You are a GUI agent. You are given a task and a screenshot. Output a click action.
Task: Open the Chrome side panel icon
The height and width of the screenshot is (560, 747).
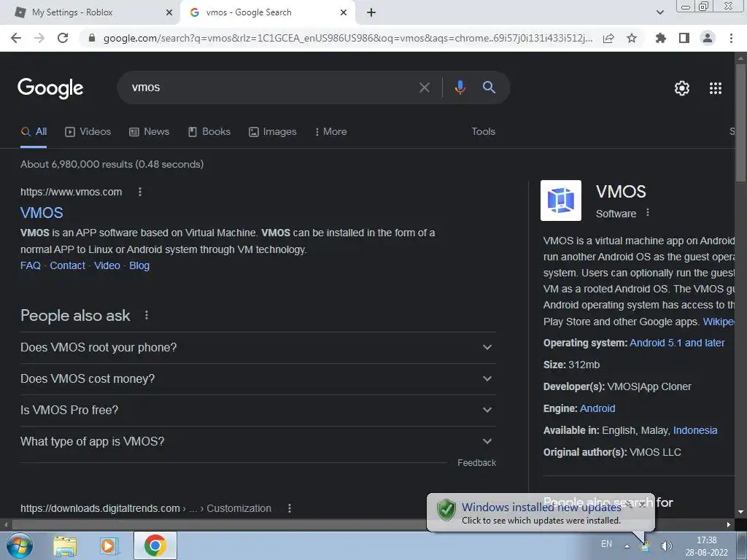684,38
